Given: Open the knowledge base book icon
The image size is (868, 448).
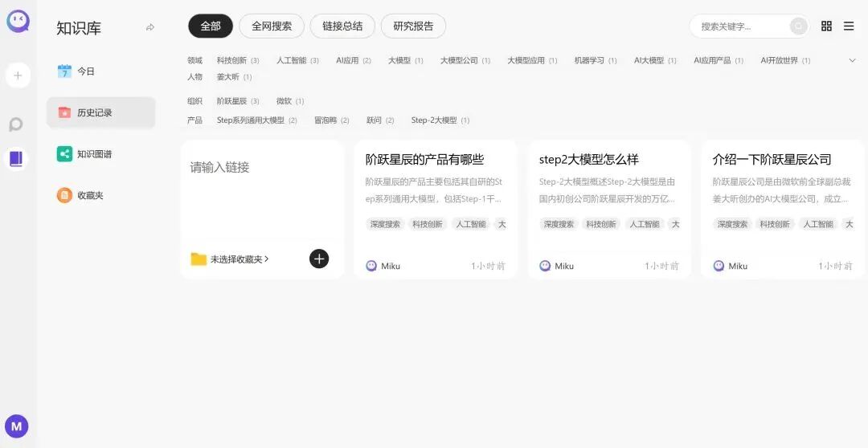Looking at the screenshot, I should click(16, 159).
